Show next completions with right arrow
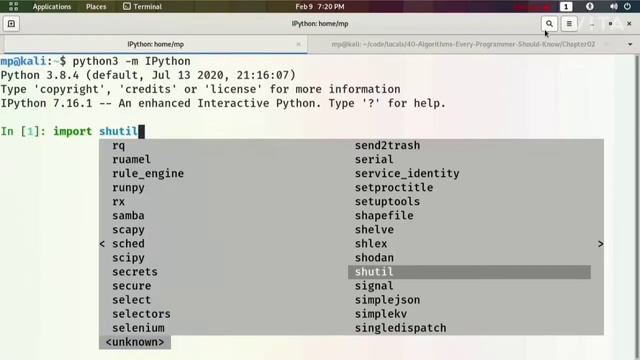This screenshot has height=360, width=640. point(600,244)
